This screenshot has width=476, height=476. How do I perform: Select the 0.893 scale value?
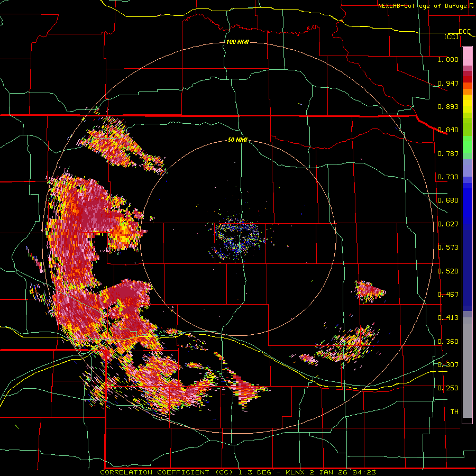[x=448, y=106]
